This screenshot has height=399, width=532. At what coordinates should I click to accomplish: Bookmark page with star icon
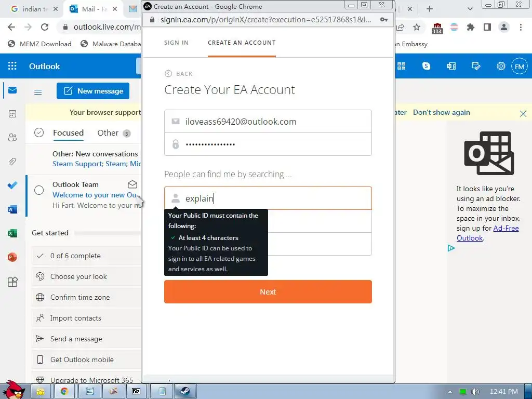pos(417,27)
